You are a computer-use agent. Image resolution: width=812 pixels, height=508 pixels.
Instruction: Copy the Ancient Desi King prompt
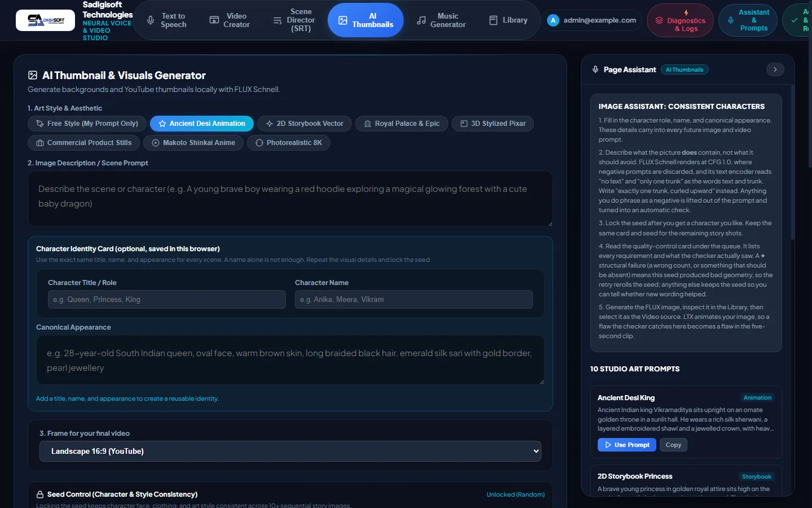click(673, 445)
